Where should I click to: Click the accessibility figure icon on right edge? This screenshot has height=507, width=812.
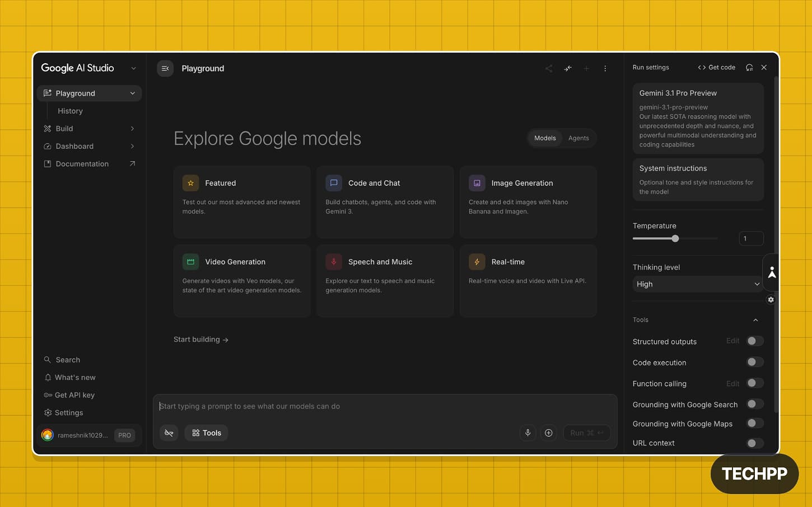point(772,273)
